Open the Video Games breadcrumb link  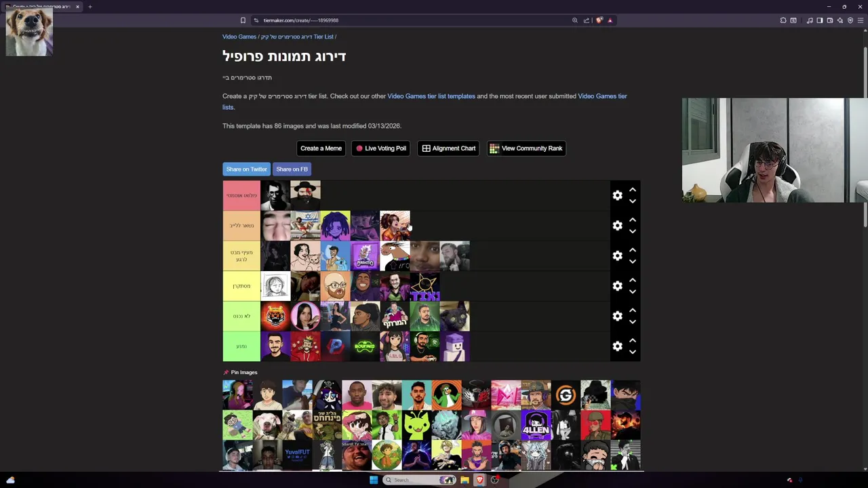[239, 37]
